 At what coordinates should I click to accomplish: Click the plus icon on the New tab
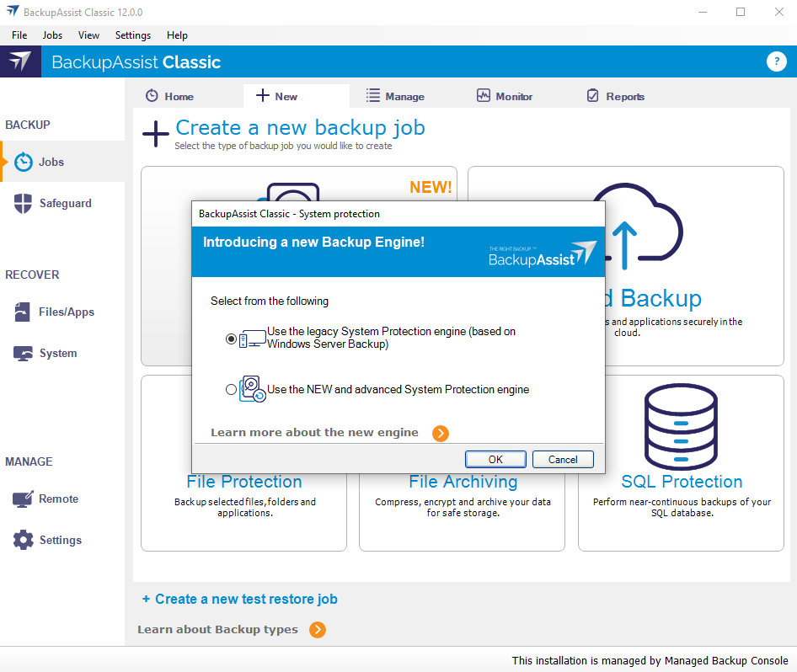coord(262,95)
